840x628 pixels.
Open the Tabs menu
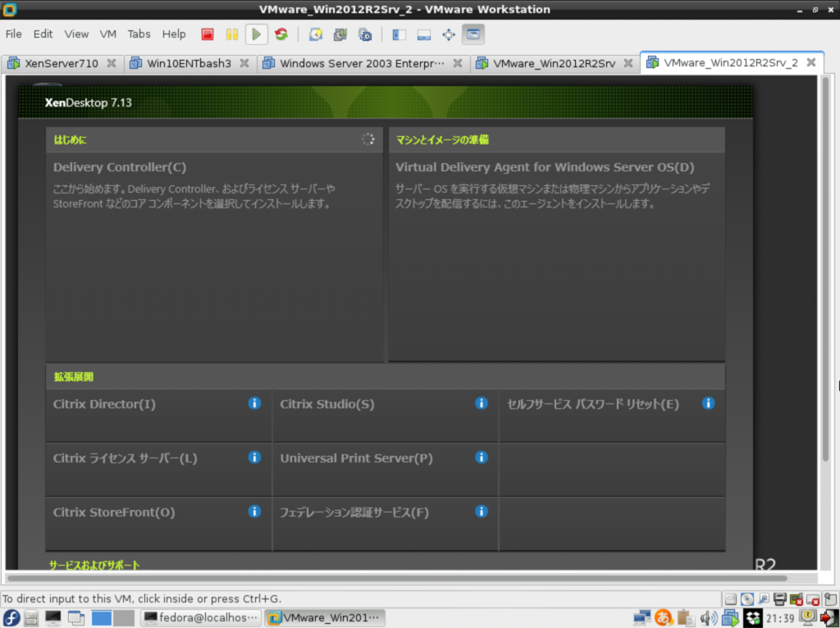coord(139,34)
